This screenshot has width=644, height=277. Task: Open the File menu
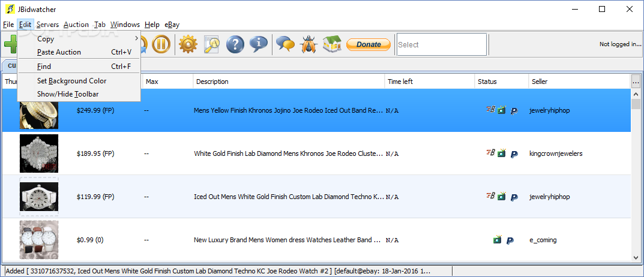pyautogui.click(x=8, y=25)
